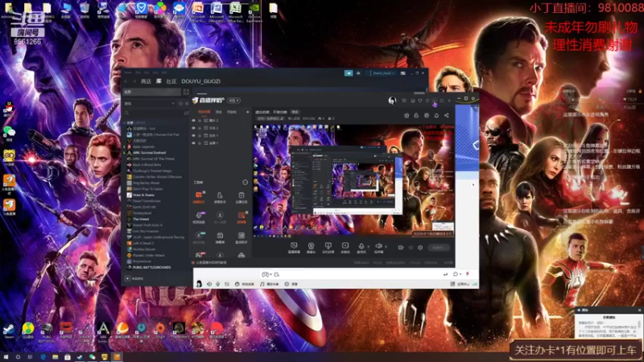
Task: Open third toolbox icon in top row
Action: 242,196
